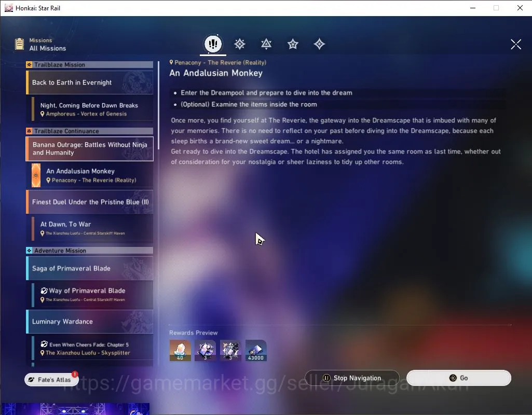532x415 pixels.
Task: Click the Rewards Preview label
Action: coord(194,333)
